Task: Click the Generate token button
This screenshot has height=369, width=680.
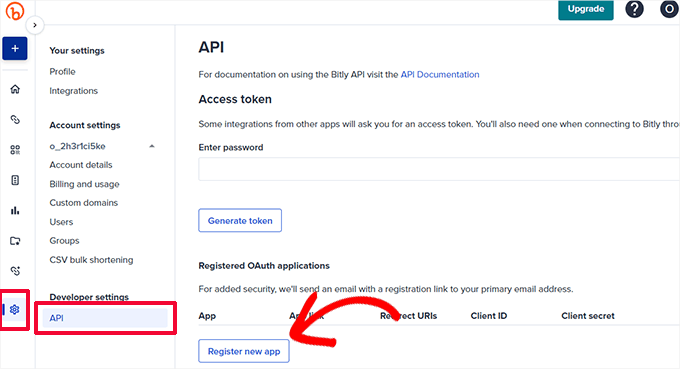Action: click(x=240, y=220)
